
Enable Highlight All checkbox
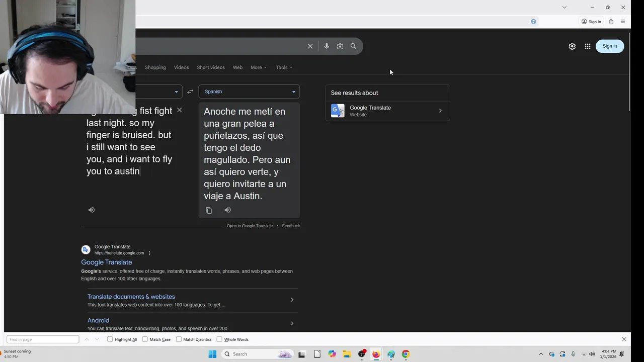point(110,339)
